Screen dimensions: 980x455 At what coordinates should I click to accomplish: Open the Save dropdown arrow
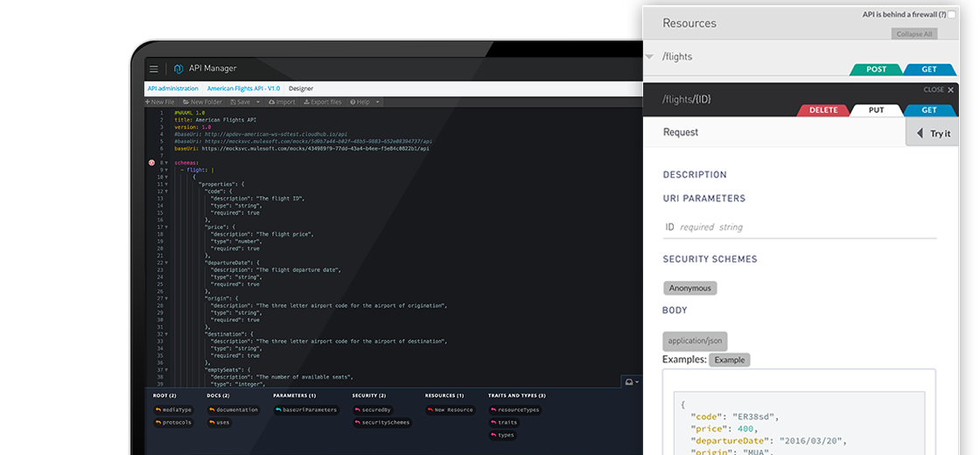coord(258,102)
